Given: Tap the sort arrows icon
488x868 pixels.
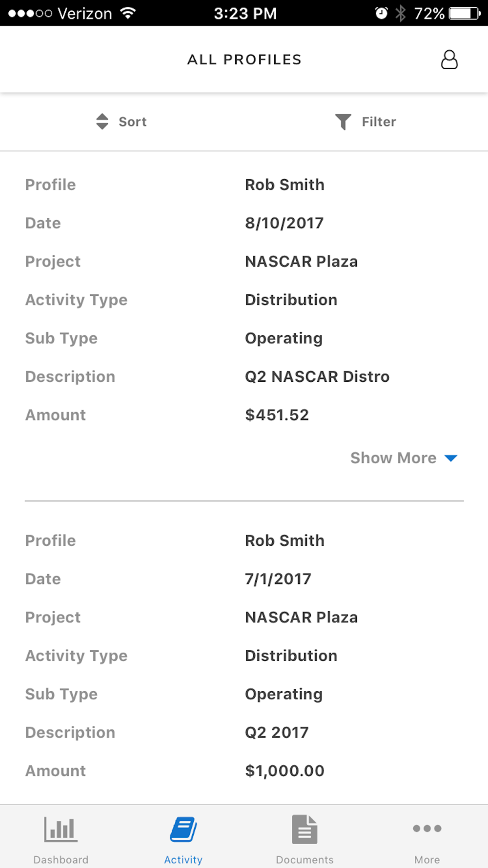Looking at the screenshot, I should click(102, 122).
